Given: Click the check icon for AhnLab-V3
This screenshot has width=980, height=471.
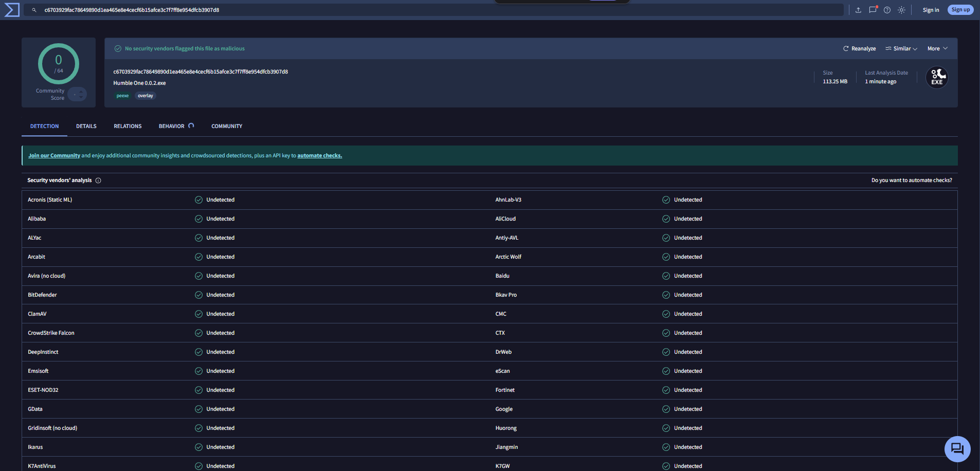Looking at the screenshot, I should click(x=666, y=200).
